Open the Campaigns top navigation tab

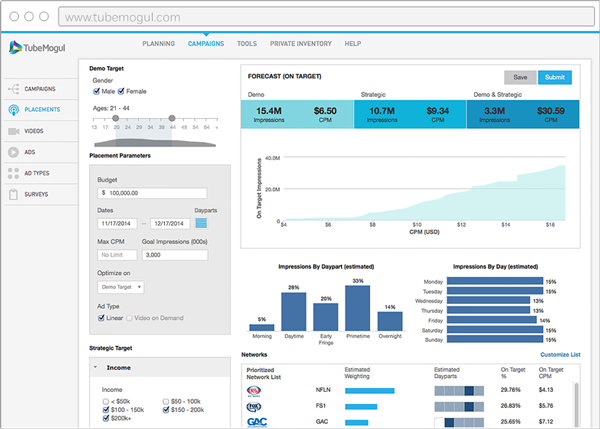[x=206, y=44]
